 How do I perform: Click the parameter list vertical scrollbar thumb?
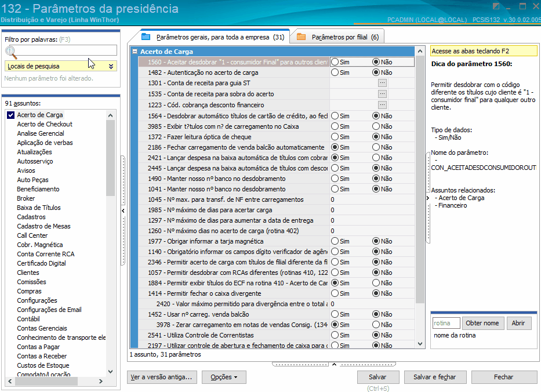pyautogui.click(x=420, y=179)
